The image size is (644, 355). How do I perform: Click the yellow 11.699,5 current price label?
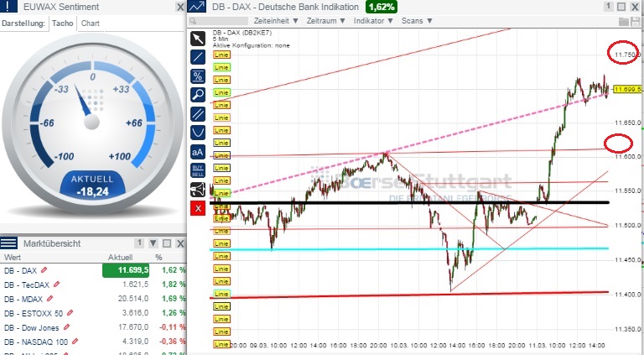click(627, 89)
